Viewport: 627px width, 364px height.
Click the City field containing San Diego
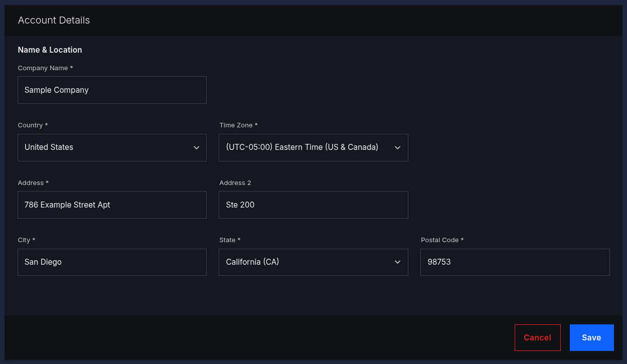pos(112,262)
